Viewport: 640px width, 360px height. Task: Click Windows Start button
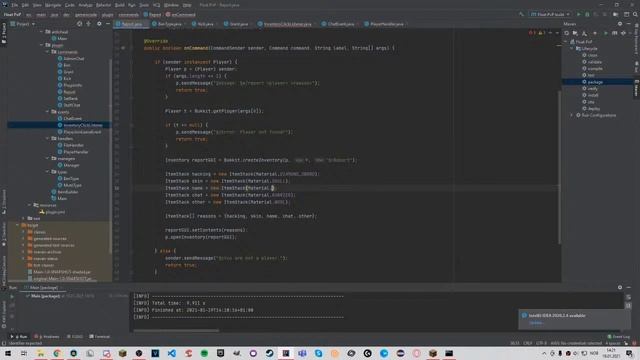tap(8, 353)
